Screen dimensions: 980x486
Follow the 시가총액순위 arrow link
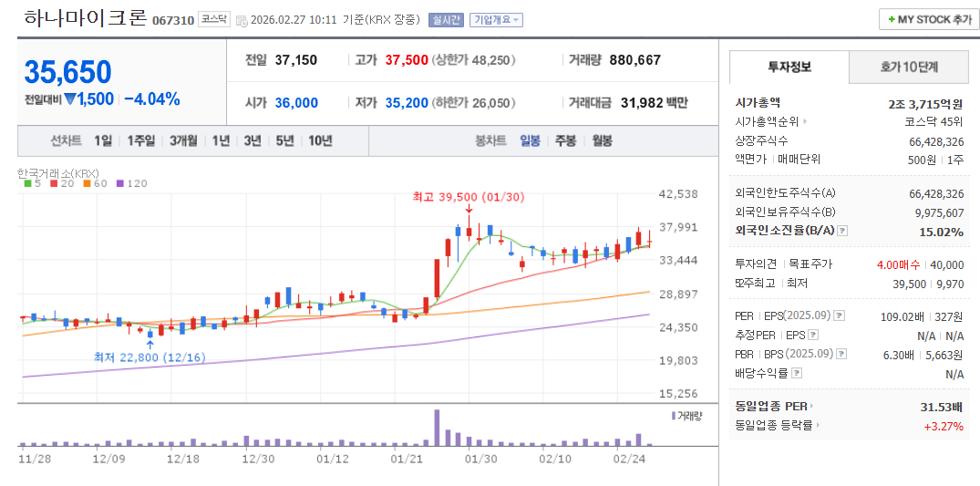click(805, 122)
